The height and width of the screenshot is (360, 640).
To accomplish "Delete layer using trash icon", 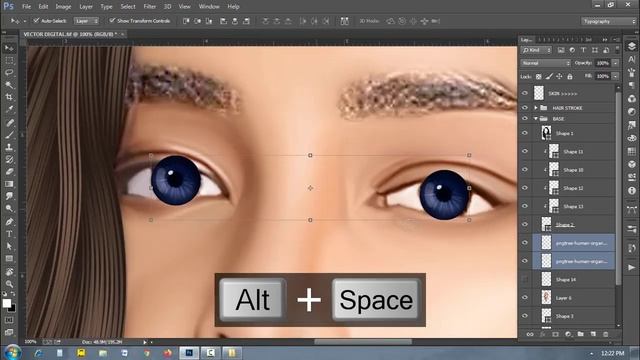I will 606,334.
